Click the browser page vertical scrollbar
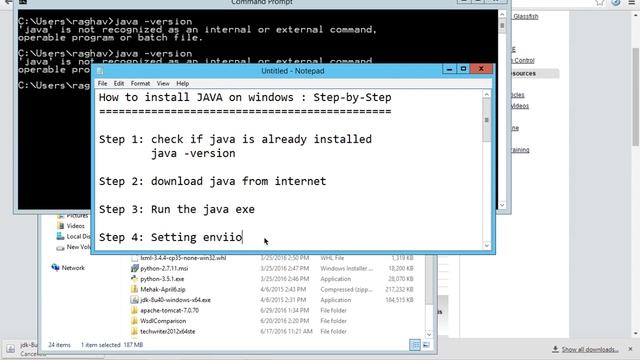 pyautogui.click(x=636, y=96)
